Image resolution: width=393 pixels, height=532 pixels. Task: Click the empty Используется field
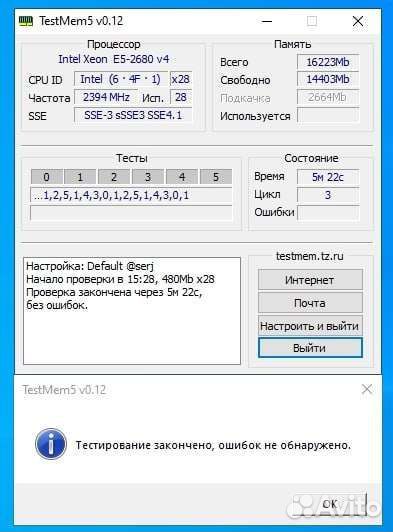[x=328, y=115]
